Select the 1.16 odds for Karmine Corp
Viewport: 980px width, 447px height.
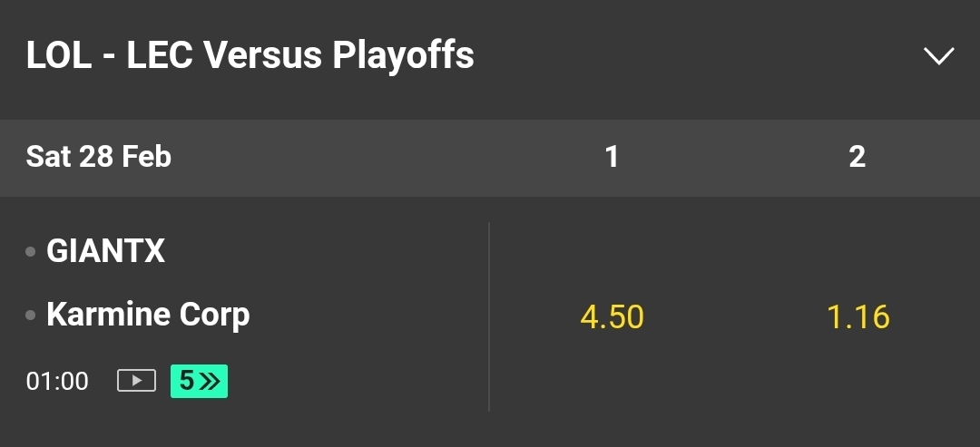click(x=857, y=317)
